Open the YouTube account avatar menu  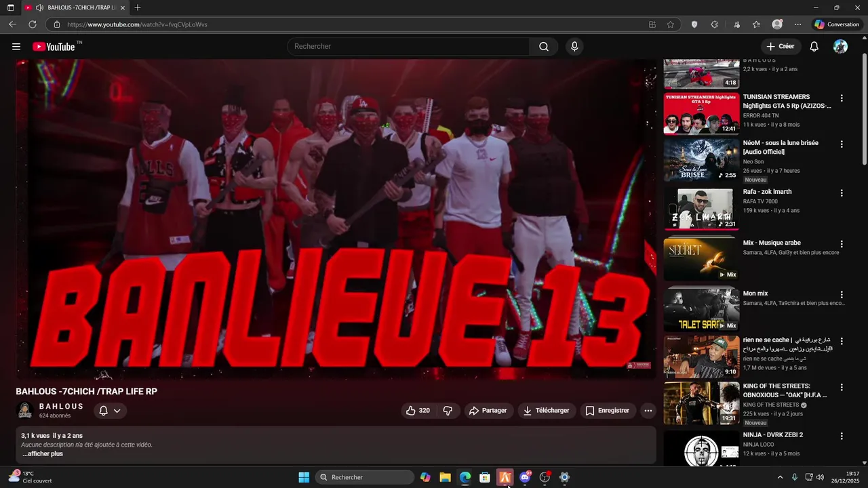[x=840, y=47]
